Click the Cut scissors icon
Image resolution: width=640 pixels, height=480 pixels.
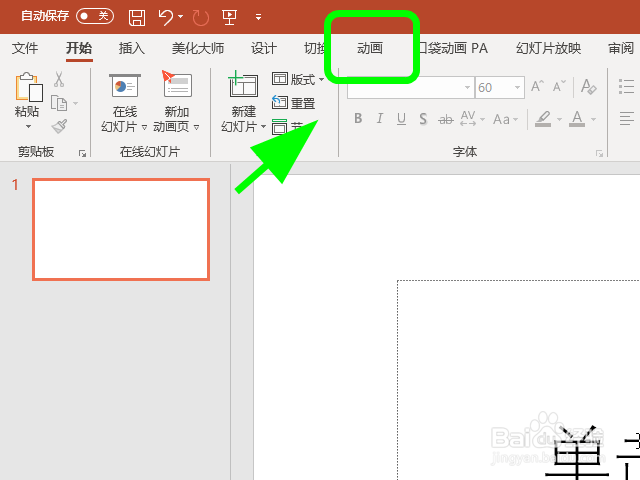[59, 79]
